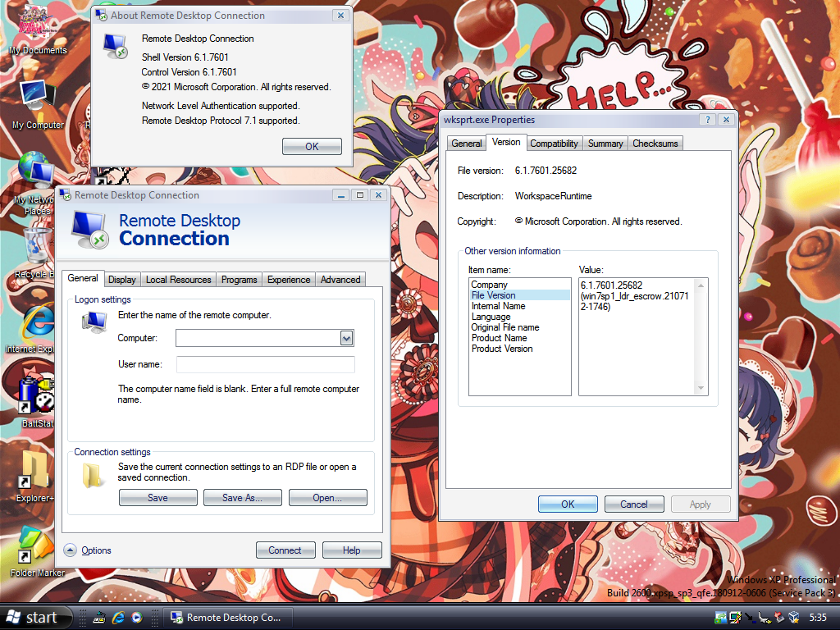Open the Checksums tab
The width and height of the screenshot is (840, 630).
(655, 143)
